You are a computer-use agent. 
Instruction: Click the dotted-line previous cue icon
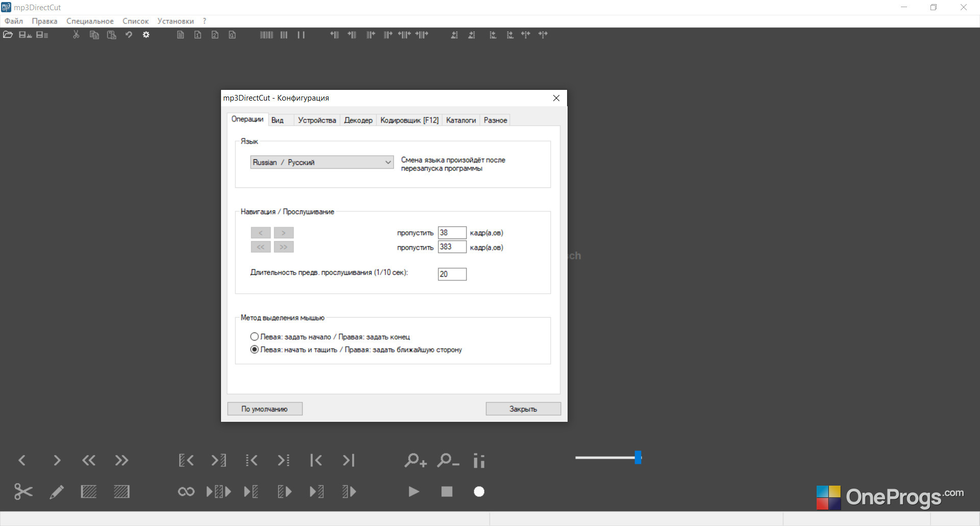point(252,460)
